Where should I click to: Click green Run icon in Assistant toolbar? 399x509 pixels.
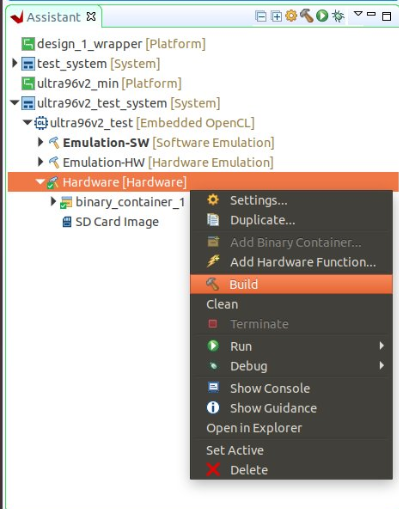[322, 16]
